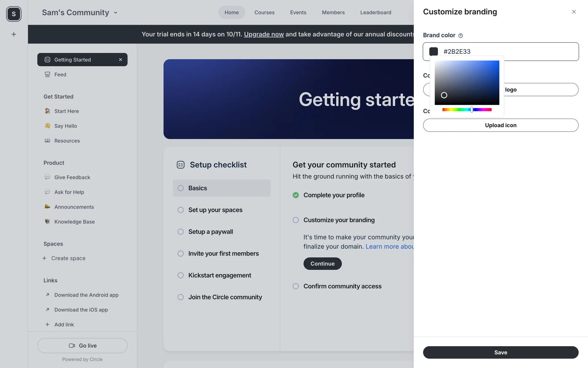Close the Getting Started sidebar item
Screen dimensions: 588x368
point(120,60)
